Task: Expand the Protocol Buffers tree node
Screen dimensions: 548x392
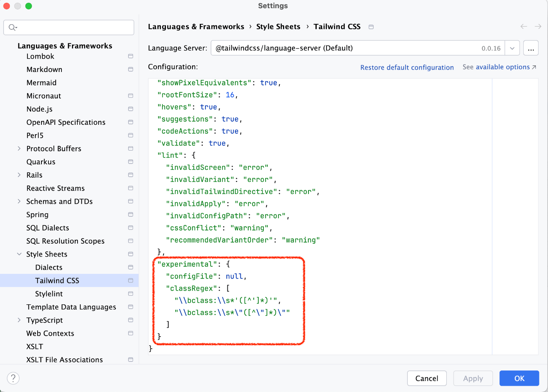Action: click(x=19, y=149)
